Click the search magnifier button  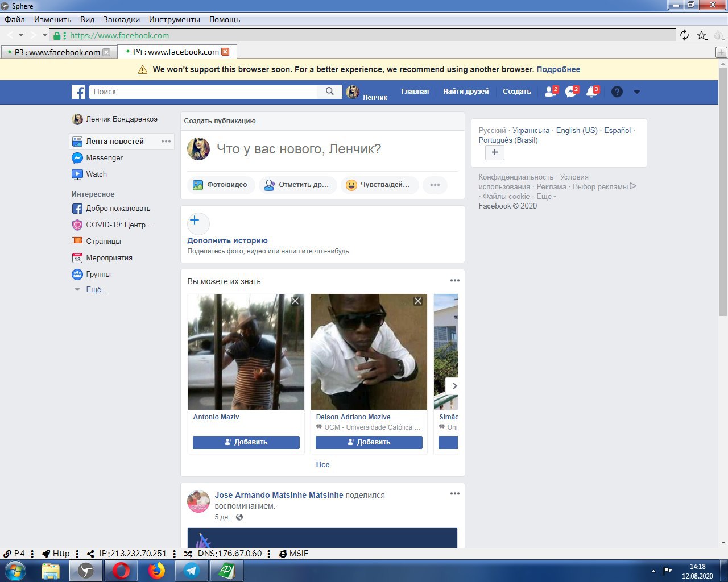[330, 92]
